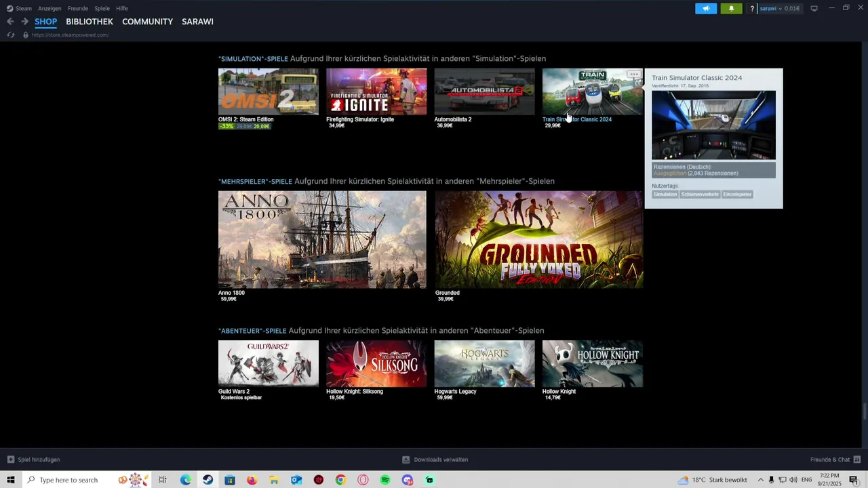
Task: Open File Explorer in taskbar
Action: [x=274, y=480]
